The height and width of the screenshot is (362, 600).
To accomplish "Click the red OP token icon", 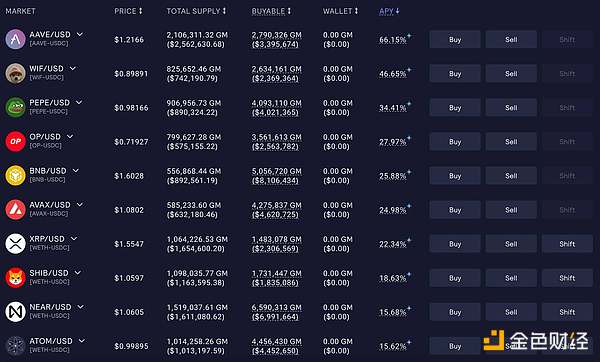I will 15,141.
